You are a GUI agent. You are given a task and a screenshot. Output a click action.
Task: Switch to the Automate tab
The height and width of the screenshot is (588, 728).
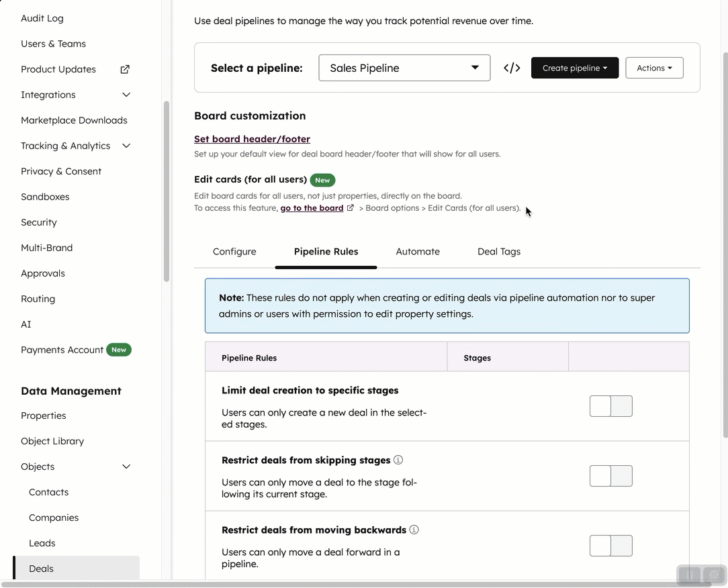pos(418,251)
